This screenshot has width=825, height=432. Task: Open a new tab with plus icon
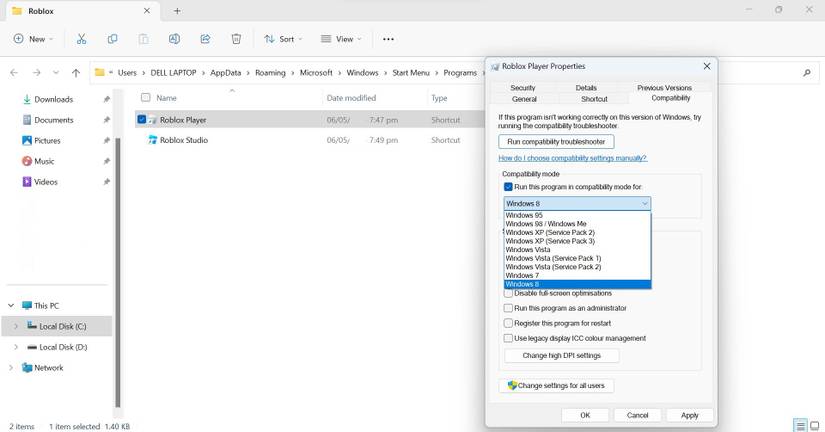(177, 11)
